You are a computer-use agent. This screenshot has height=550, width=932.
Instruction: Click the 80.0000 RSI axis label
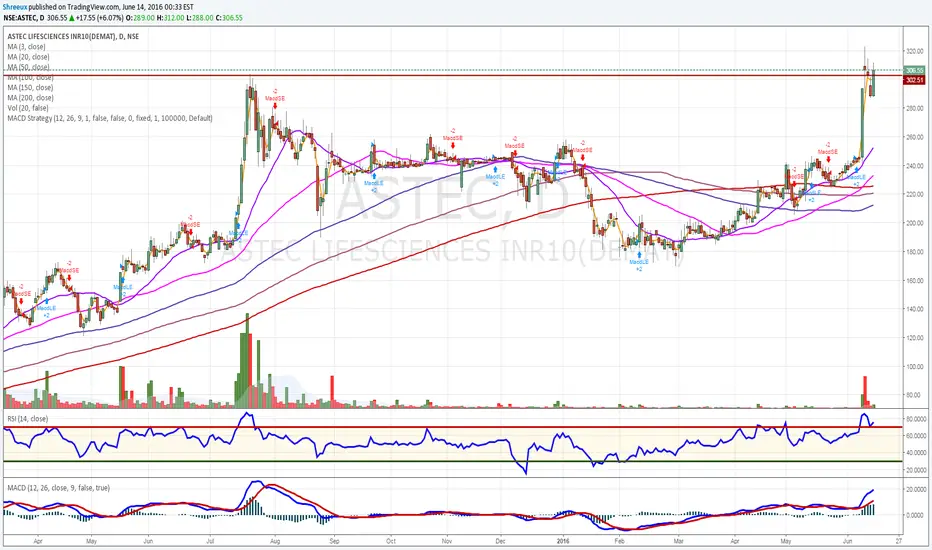(915, 419)
